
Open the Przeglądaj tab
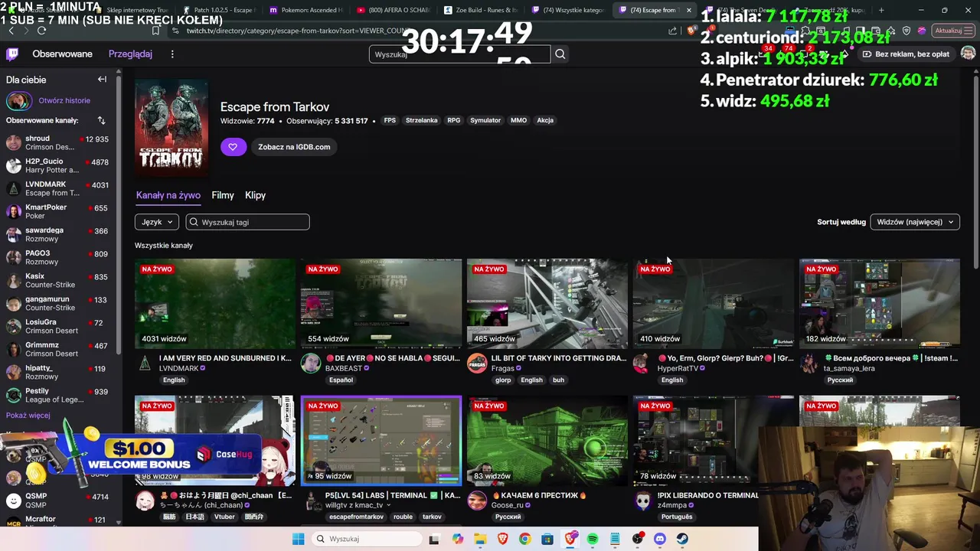click(130, 54)
